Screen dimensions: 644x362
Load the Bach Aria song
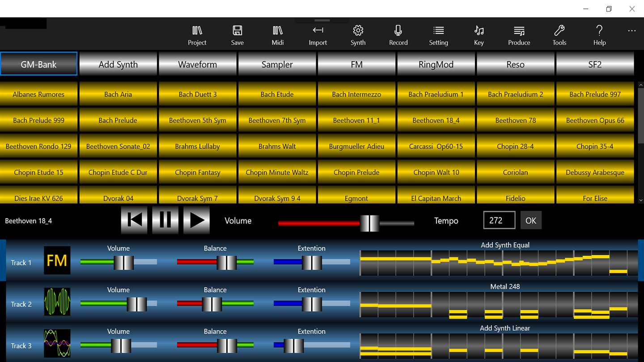(x=118, y=94)
